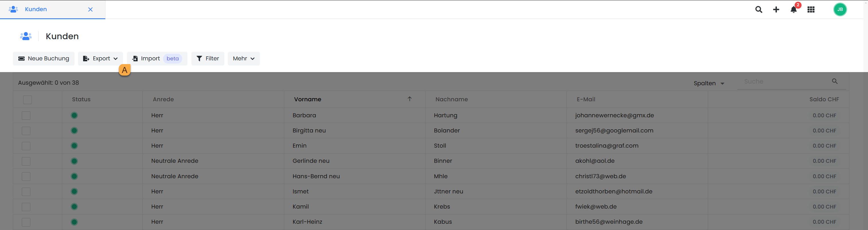Open the Filter button
The width and height of the screenshot is (868, 230).
coord(207,59)
